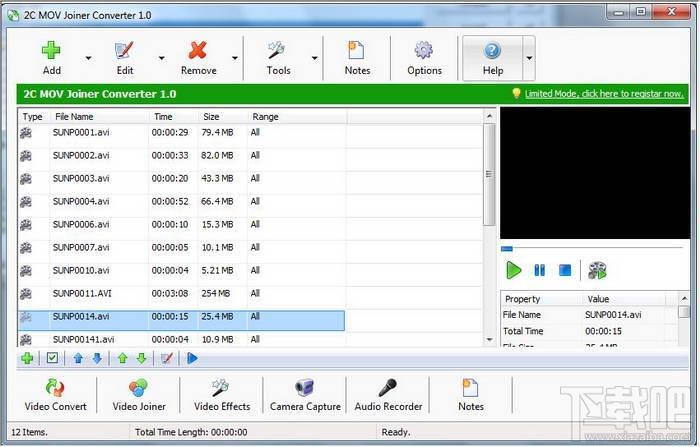Click the 00:00:52 time cell
700x447 pixels.
tap(170, 201)
